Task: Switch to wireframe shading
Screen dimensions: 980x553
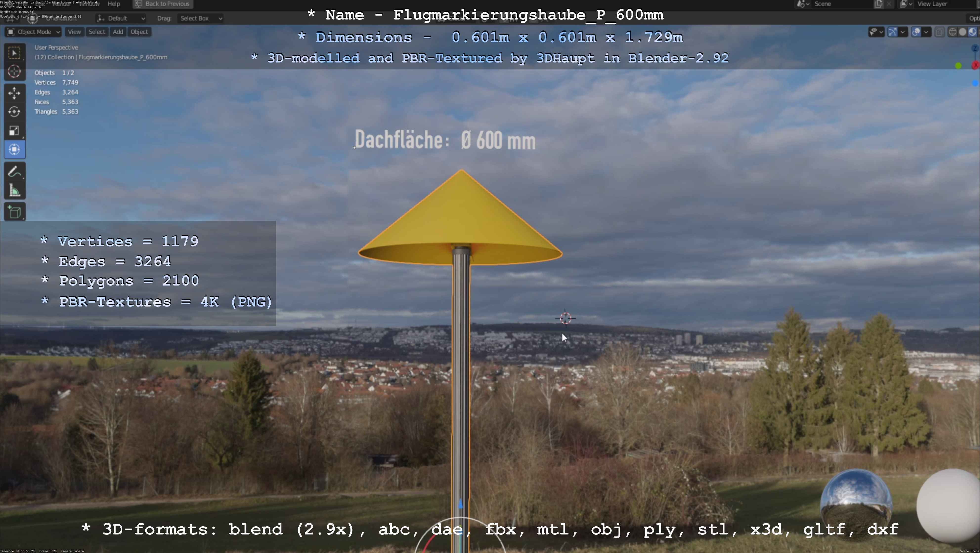Action: click(953, 32)
